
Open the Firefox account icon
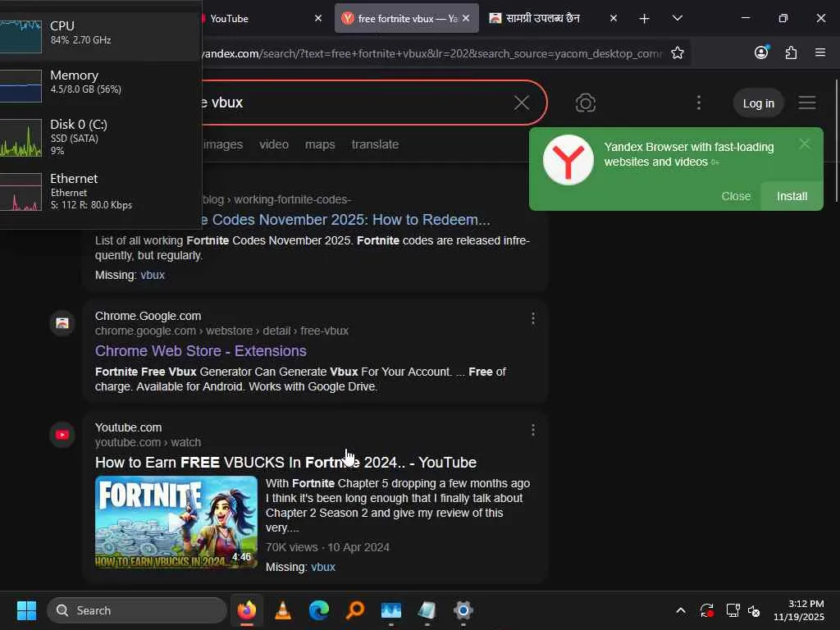point(761,52)
